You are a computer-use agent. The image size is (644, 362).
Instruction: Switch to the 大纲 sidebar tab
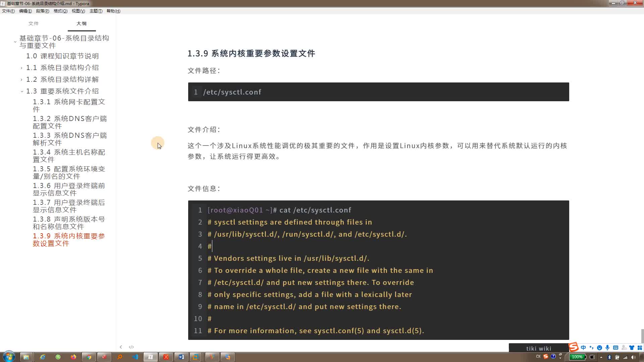coord(82,23)
